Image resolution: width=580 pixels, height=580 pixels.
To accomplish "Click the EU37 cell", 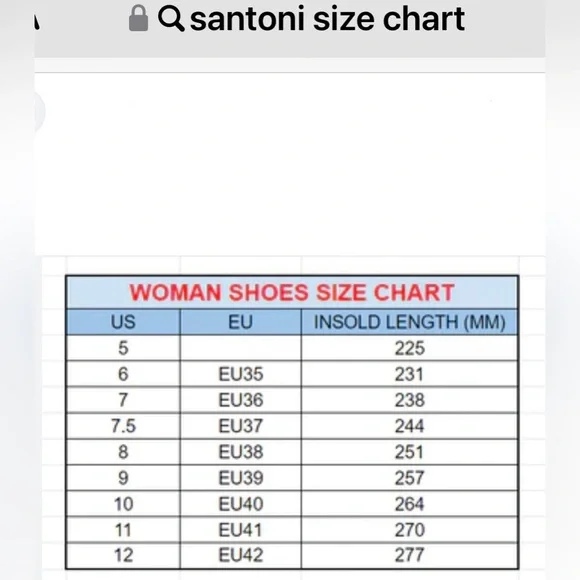I will tap(240, 426).
